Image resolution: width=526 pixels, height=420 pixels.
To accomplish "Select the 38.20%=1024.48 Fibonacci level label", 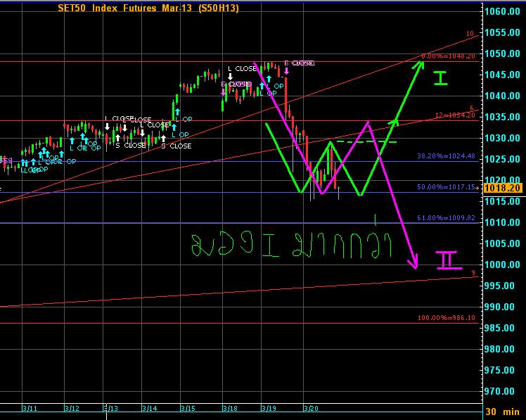I will 450,157.
